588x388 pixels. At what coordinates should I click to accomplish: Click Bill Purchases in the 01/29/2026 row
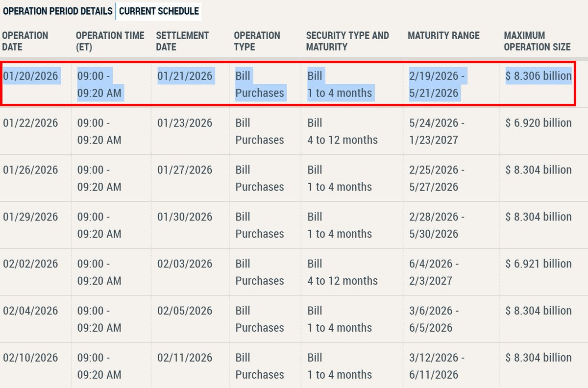coord(260,225)
